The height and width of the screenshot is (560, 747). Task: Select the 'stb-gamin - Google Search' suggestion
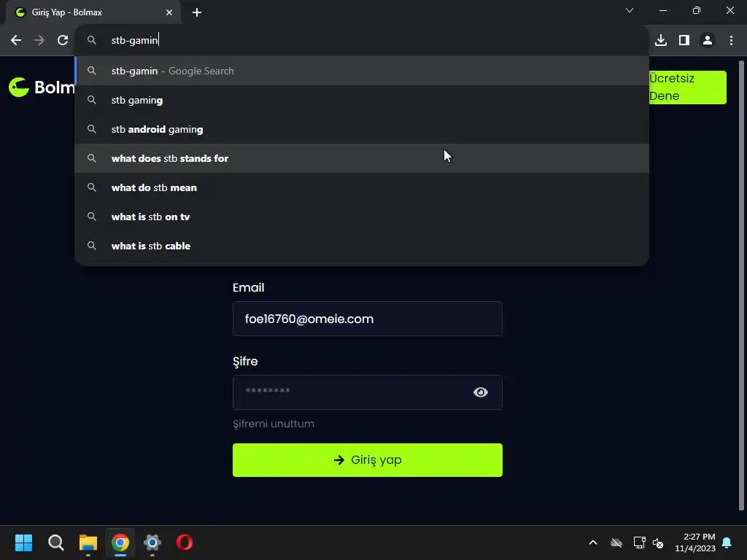click(x=362, y=71)
